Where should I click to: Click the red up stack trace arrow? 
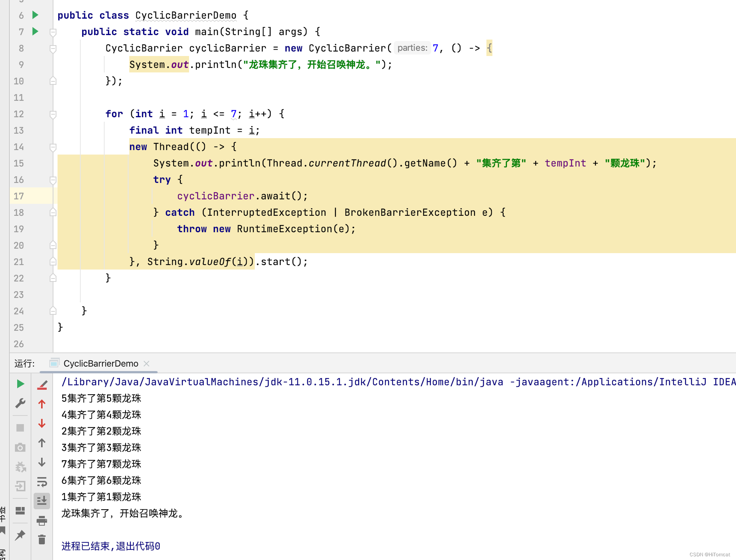[42, 404]
